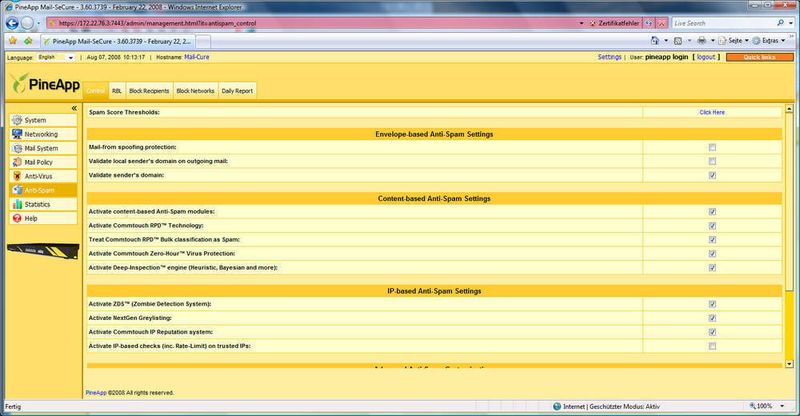Click the Stop loading icon

coord(662,23)
